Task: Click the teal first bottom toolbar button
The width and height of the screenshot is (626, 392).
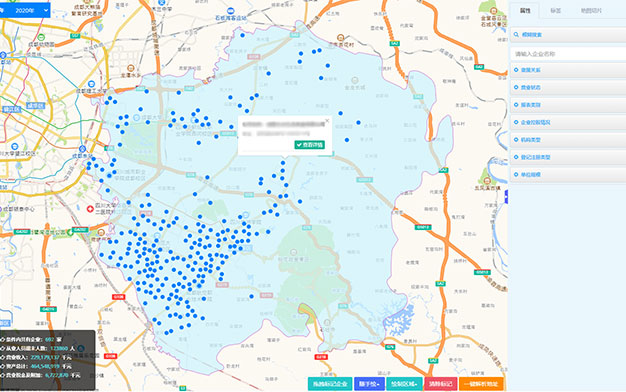Action: pos(330,384)
